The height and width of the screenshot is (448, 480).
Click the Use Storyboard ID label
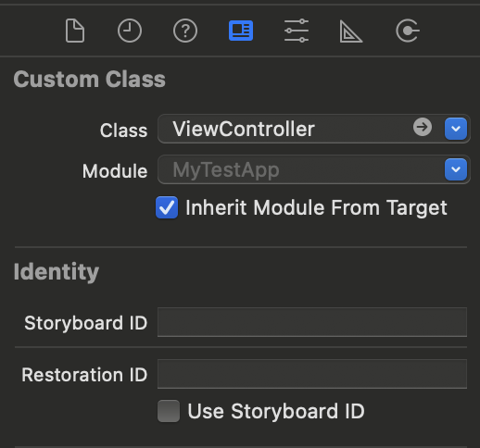pos(276,411)
